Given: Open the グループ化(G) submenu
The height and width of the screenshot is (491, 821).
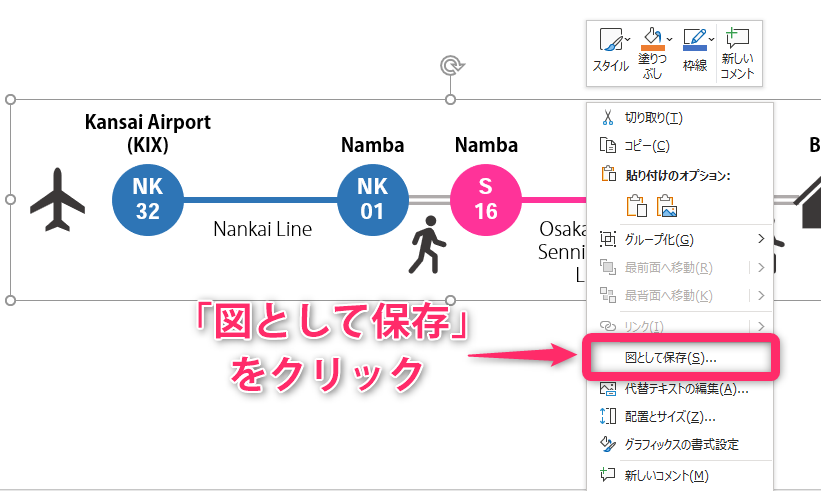Looking at the screenshot, I should [x=680, y=240].
